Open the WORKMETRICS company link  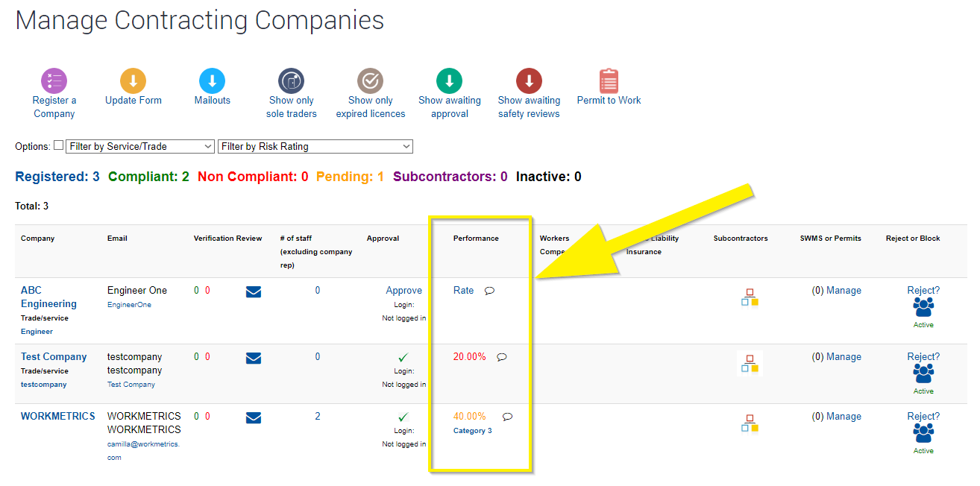(58, 416)
